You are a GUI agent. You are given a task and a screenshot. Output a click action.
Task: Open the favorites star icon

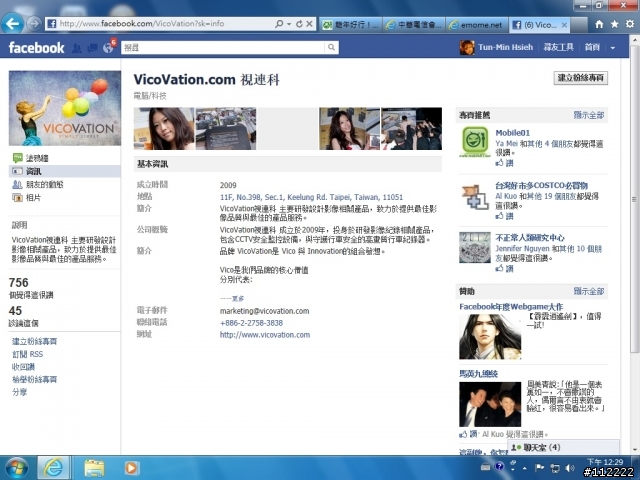pyautogui.click(x=614, y=24)
